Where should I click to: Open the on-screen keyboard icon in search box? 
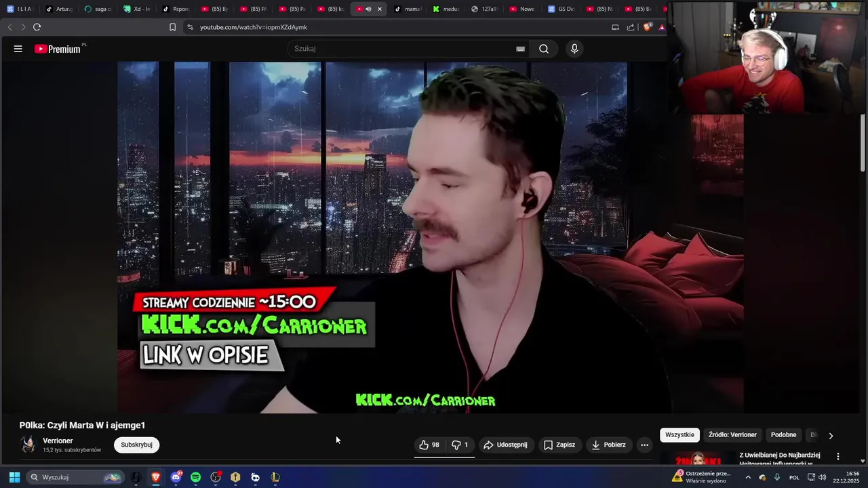[520, 49]
